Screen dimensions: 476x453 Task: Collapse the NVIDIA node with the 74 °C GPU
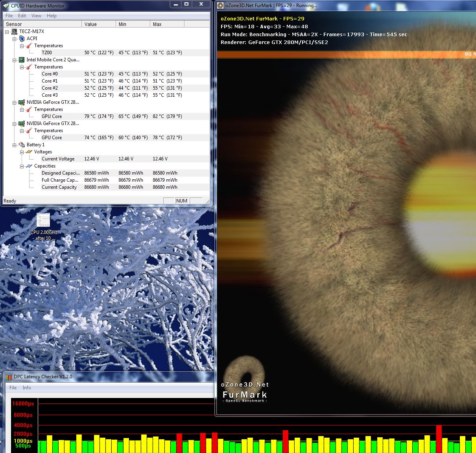click(15, 123)
